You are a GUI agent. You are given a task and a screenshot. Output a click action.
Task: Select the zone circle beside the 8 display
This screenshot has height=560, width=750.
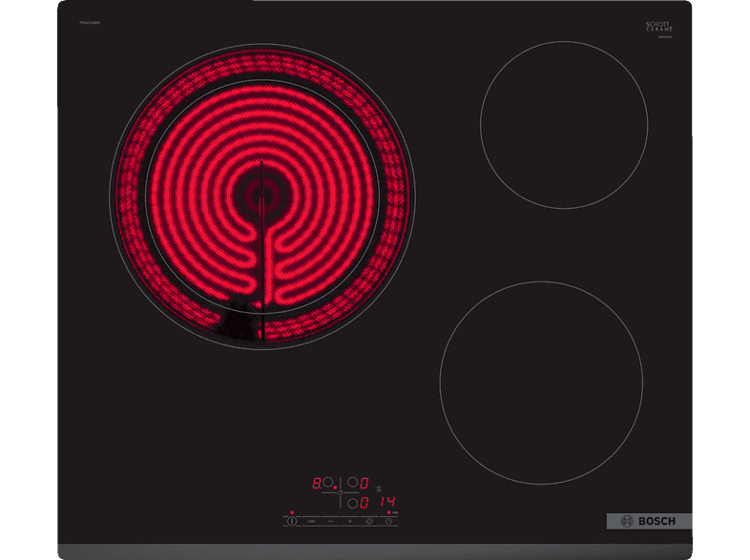coord(327,482)
